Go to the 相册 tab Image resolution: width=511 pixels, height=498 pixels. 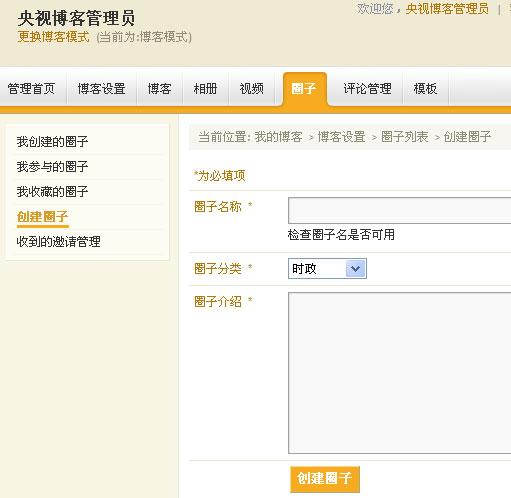coord(205,89)
